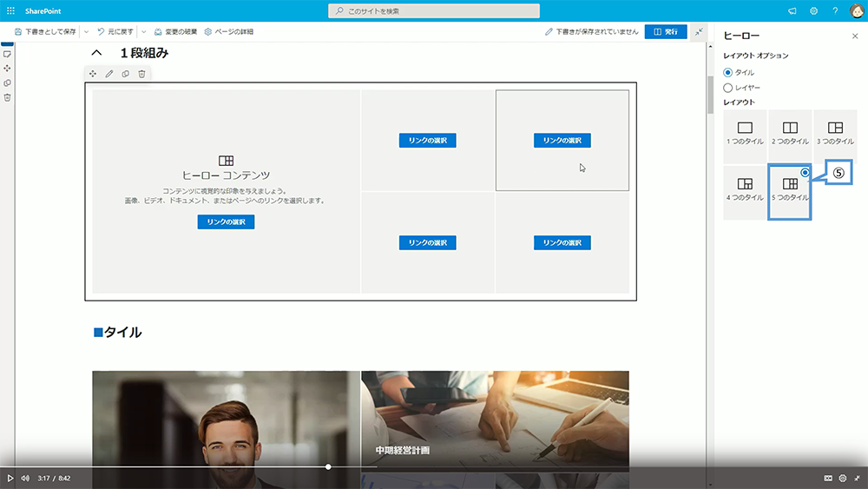The image size is (868, 489).
Task: Open the SharePoint app launcher waffle
Action: [10, 10]
